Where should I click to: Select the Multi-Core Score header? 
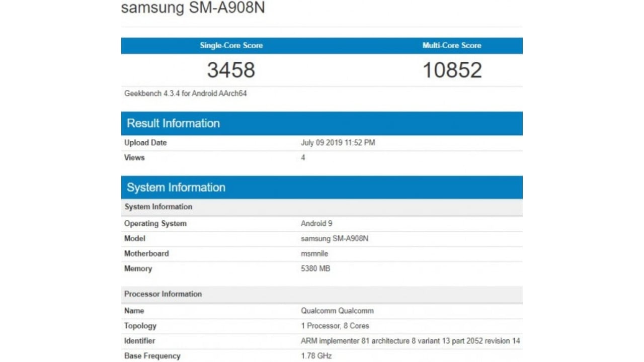pyautogui.click(x=451, y=45)
